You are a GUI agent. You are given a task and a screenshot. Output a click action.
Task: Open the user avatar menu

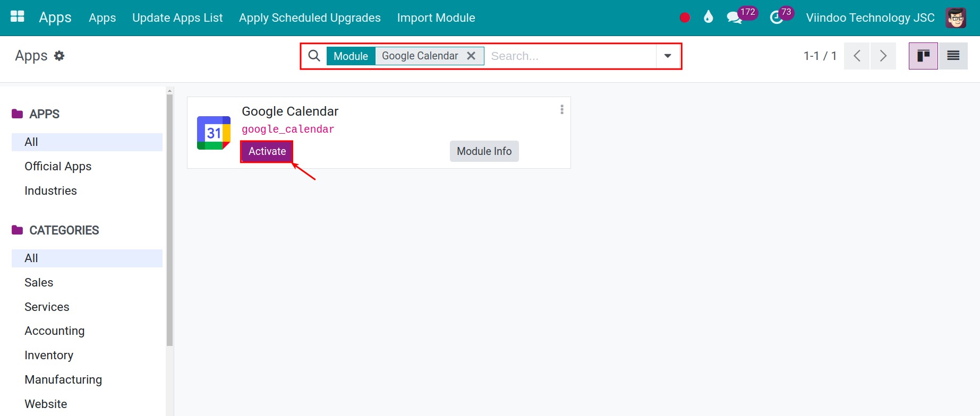pyautogui.click(x=956, y=18)
